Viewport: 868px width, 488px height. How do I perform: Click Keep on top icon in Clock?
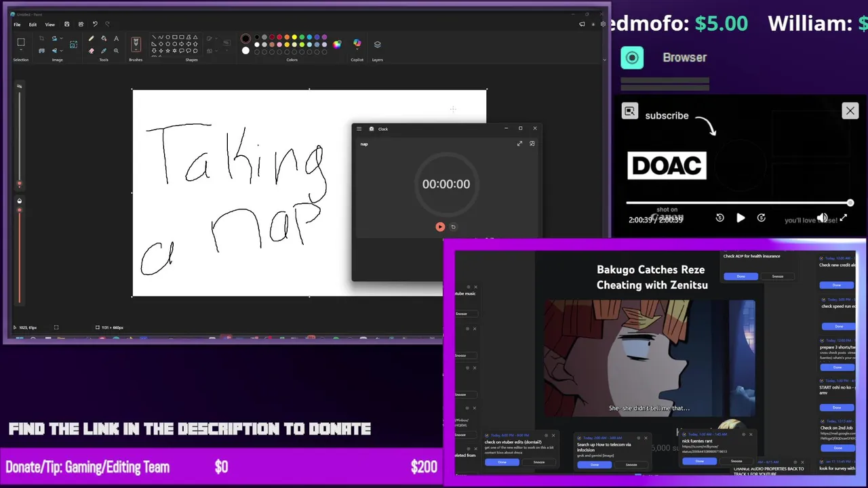point(532,144)
